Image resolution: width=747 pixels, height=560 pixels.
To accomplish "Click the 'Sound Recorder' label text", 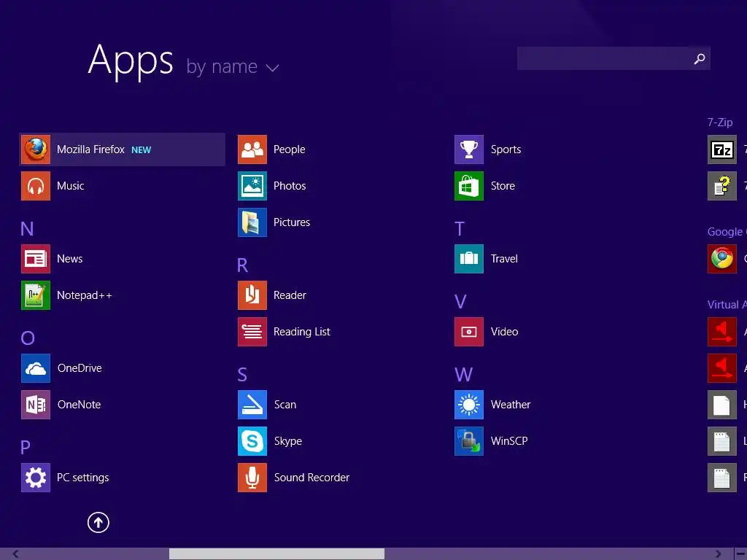I will (x=311, y=478).
